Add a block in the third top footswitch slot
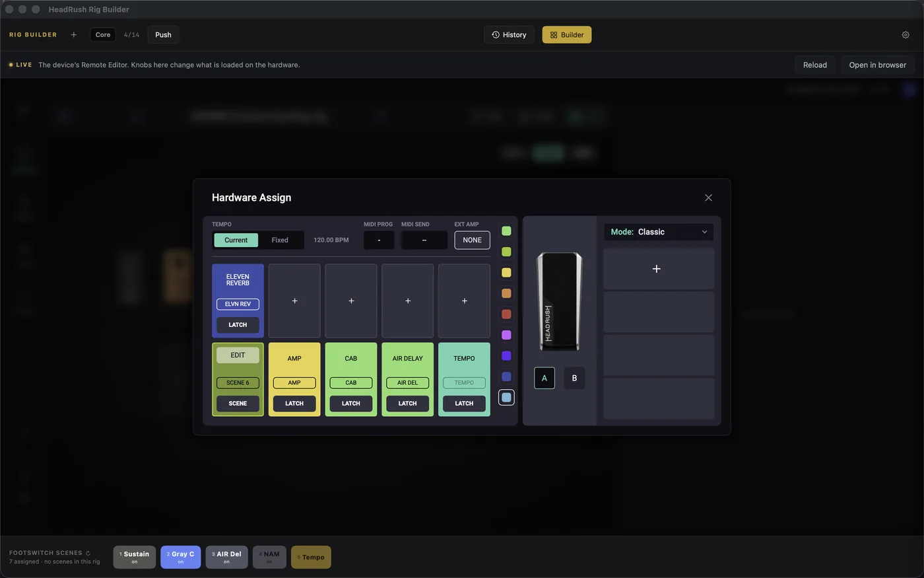Viewport: 924px width, 578px height. pos(351,301)
